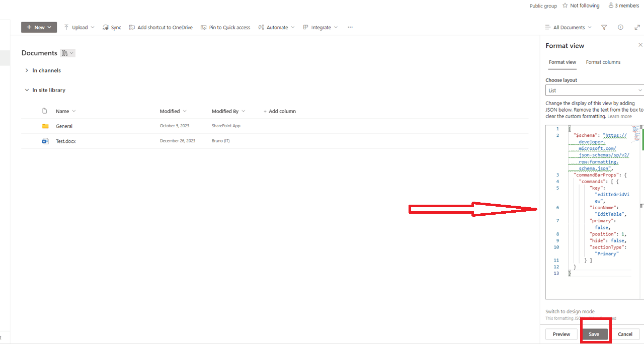Open the All Documents view switcher

tap(568, 27)
